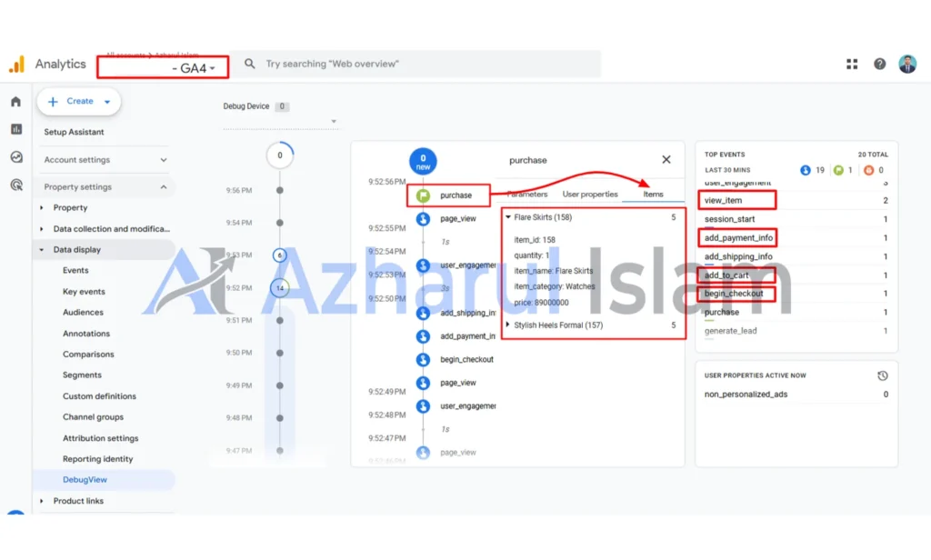Click the add_payment_info event icon in the stream

(423, 336)
